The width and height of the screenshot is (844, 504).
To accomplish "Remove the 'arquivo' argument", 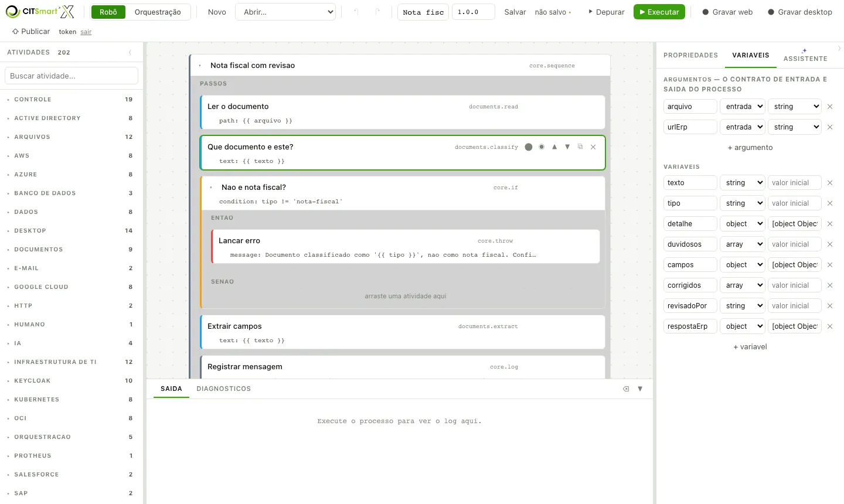I will [x=830, y=107].
